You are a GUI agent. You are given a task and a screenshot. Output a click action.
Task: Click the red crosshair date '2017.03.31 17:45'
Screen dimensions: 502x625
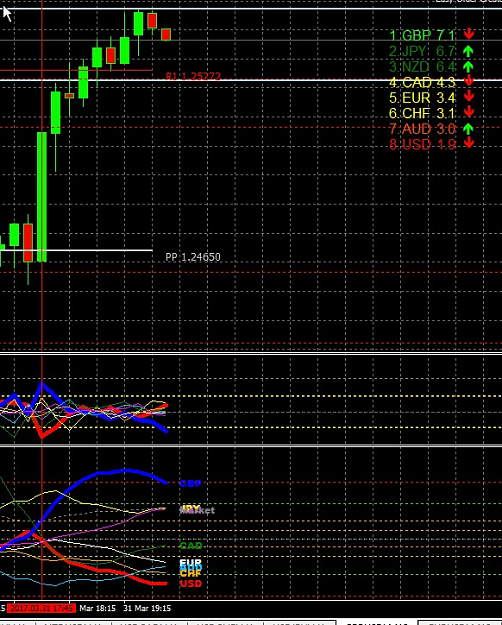click(x=41, y=608)
